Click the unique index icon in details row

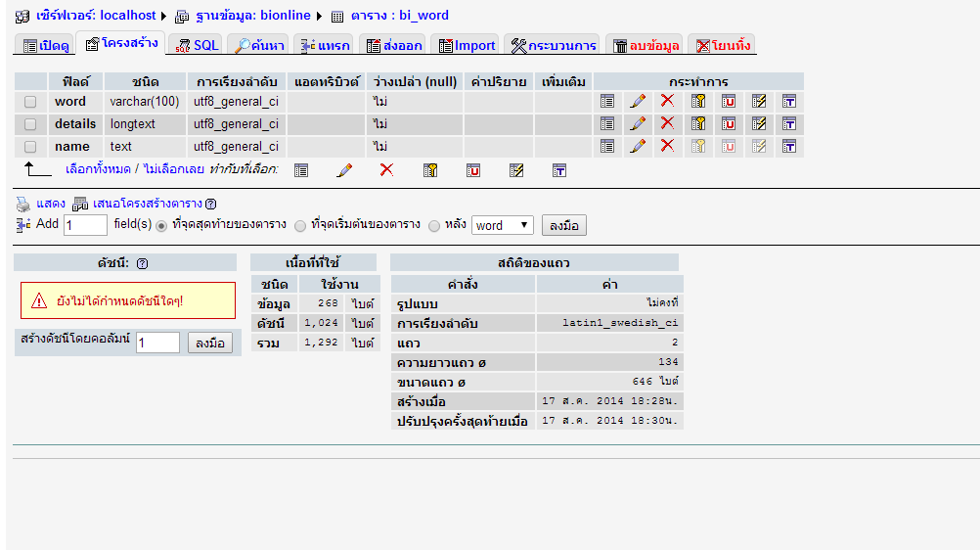pyautogui.click(x=729, y=123)
